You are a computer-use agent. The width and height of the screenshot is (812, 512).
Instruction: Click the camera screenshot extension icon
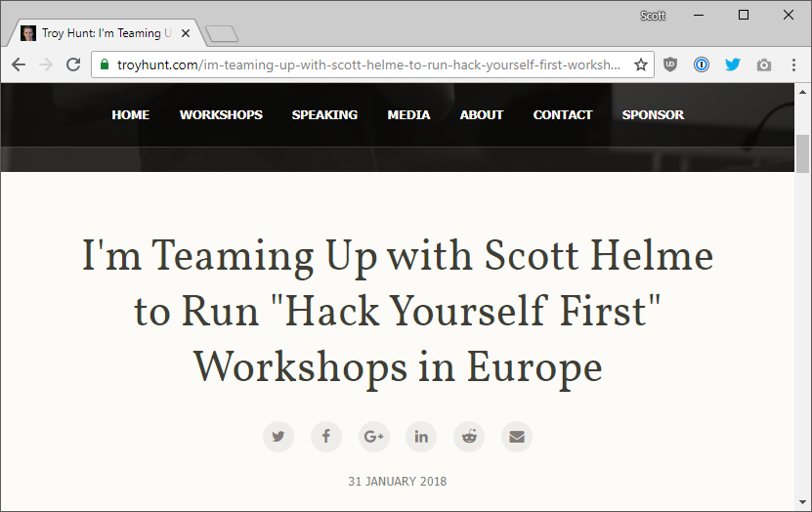click(763, 64)
